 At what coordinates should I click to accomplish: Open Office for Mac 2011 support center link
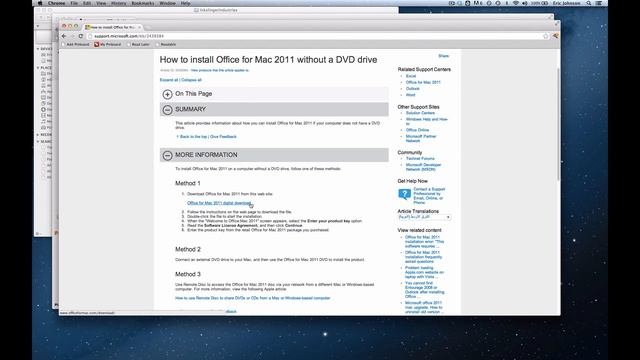[x=423, y=82]
